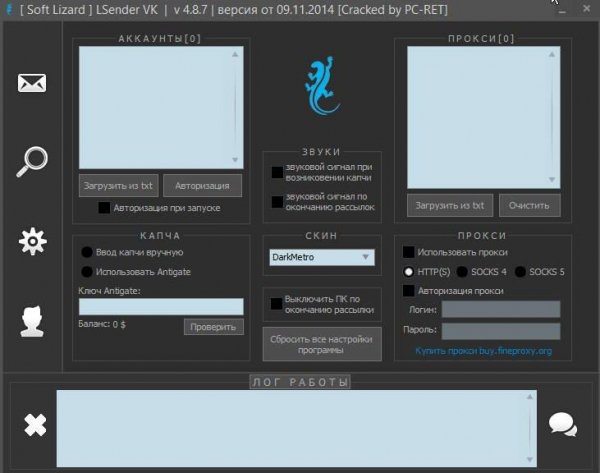
Task: Open 'Купить прокси buy.fineproxy.org' link
Action: point(484,351)
